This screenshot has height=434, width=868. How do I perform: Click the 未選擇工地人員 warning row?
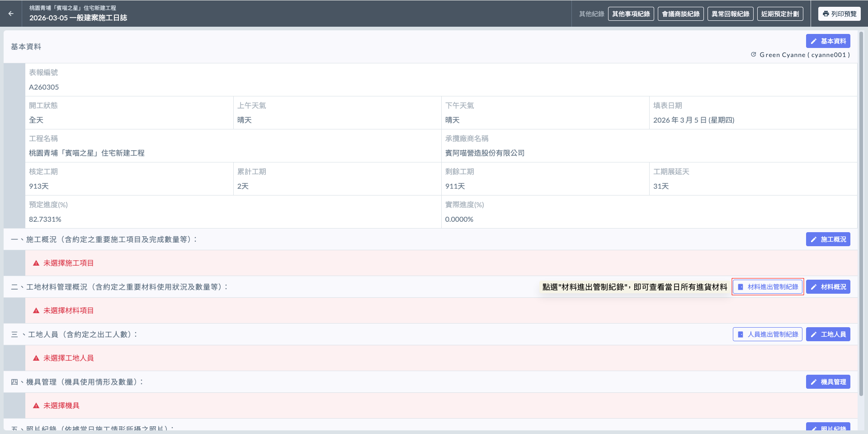tap(68, 358)
